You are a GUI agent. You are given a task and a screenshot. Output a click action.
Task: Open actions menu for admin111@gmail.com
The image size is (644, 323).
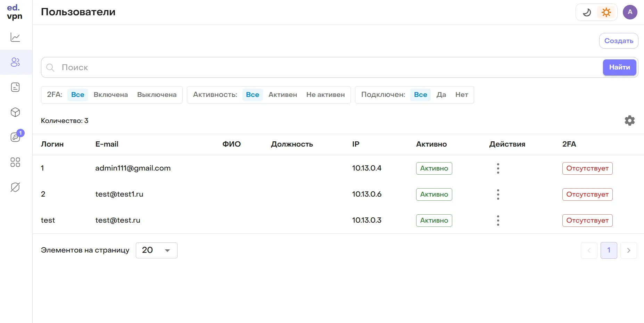[498, 168]
